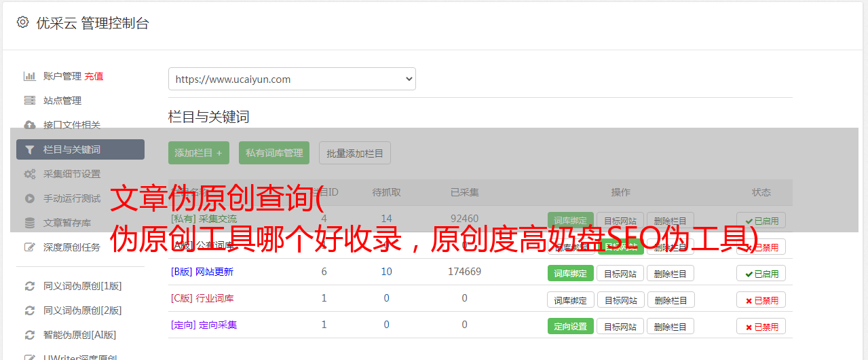Screen dimensions: 868x360
Task: Click refresh icon of 同义词伪原创[1版]
Action: point(29,286)
